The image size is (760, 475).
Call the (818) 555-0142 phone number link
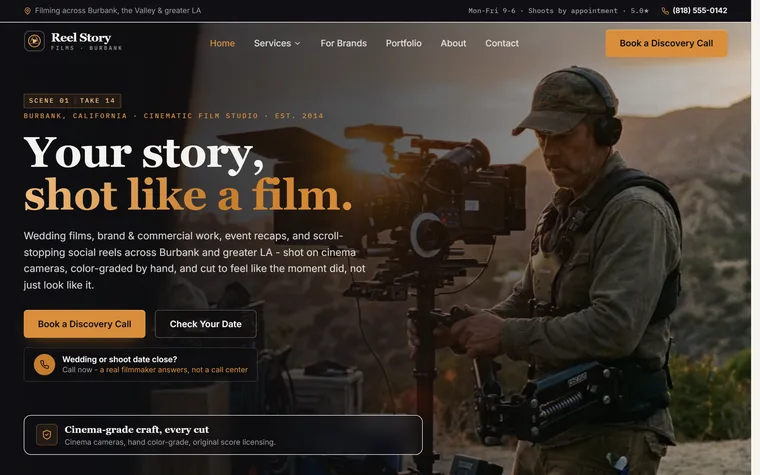[699, 11]
